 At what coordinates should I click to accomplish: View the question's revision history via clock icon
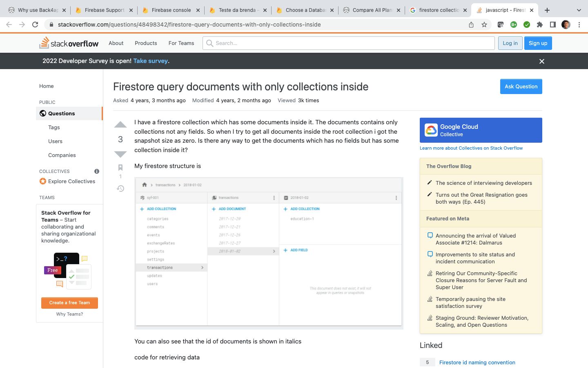pyautogui.click(x=120, y=188)
